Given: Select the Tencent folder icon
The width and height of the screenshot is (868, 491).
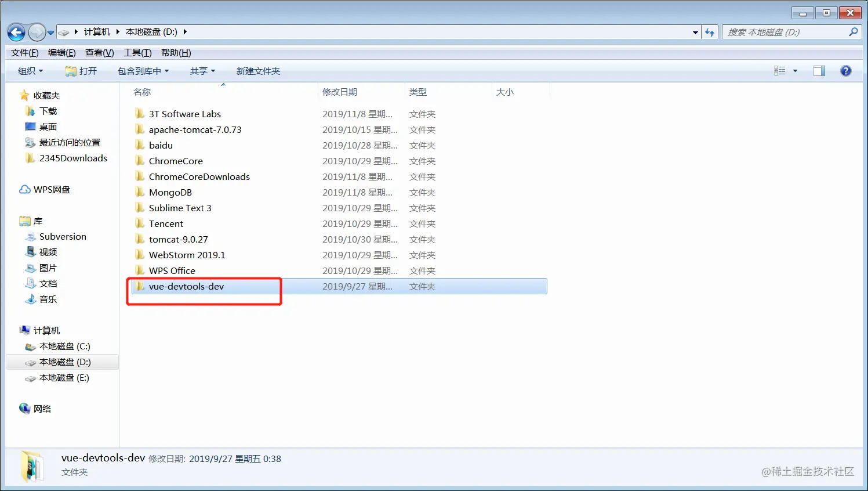Looking at the screenshot, I should [x=140, y=223].
